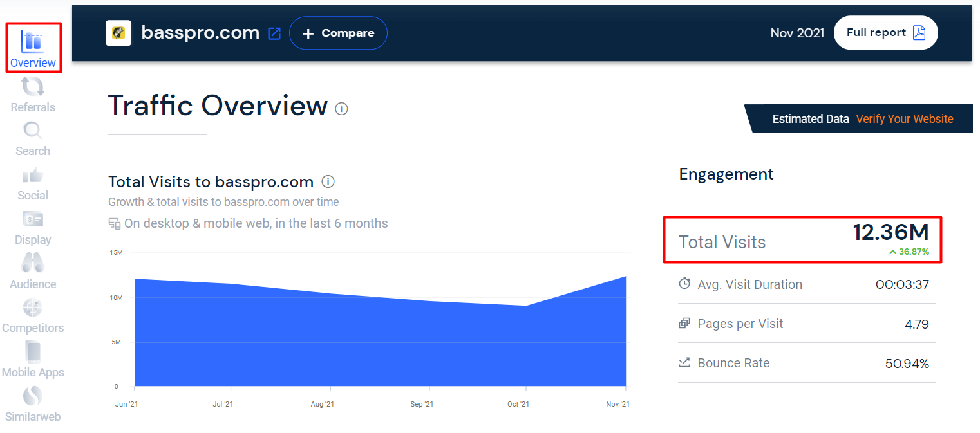Click the Engagement heading
This screenshot has width=980, height=433.
726,174
